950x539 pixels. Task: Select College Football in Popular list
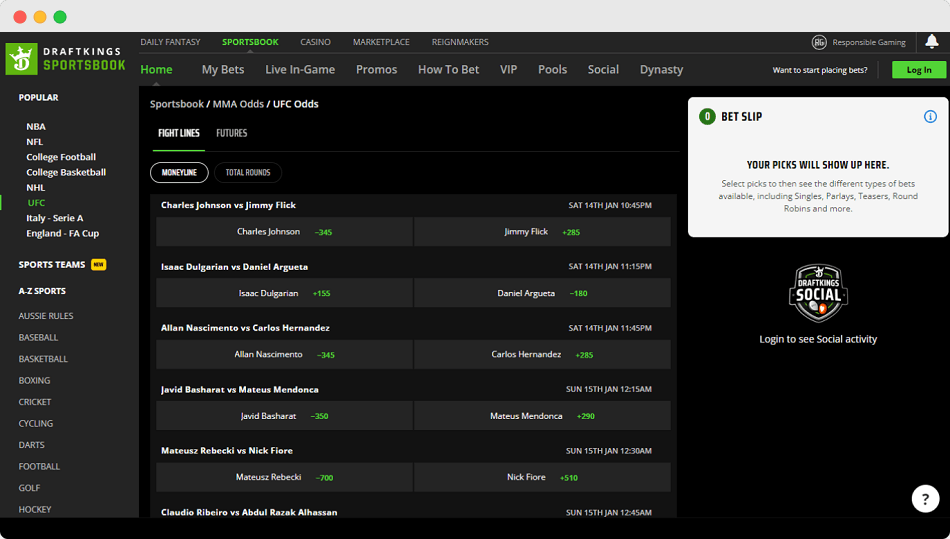point(61,157)
